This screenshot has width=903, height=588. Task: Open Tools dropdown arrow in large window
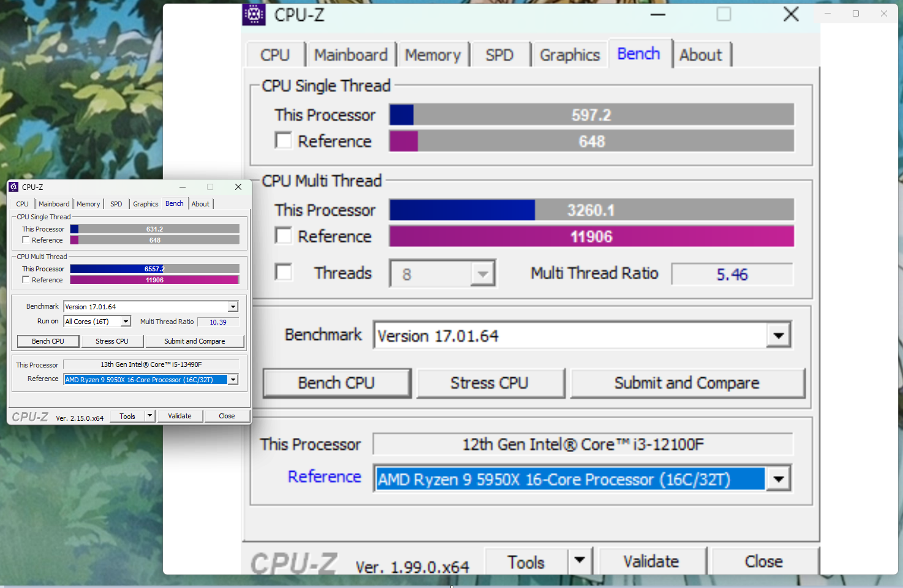[580, 560]
